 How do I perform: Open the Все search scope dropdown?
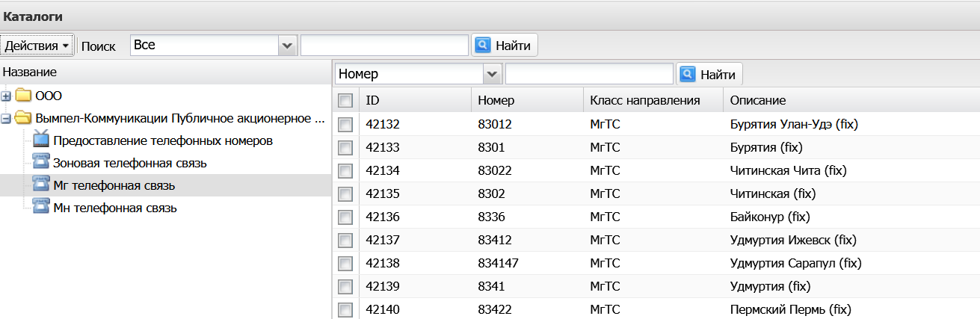pyautogui.click(x=288, y=46)
